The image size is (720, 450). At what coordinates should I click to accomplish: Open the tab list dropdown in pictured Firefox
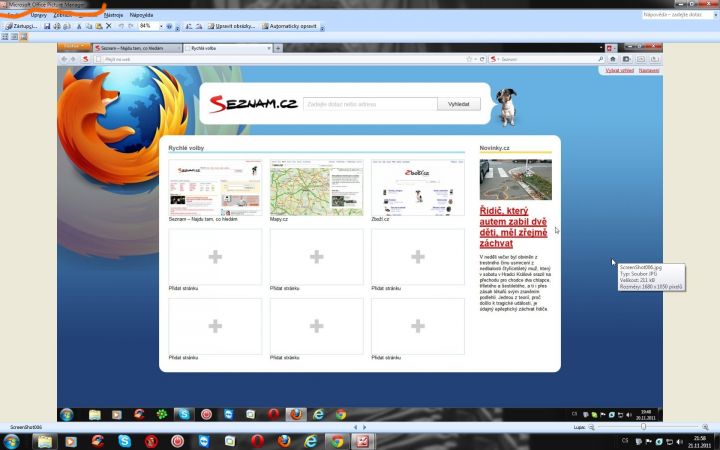pyautogui.click(x=601, y=48)
